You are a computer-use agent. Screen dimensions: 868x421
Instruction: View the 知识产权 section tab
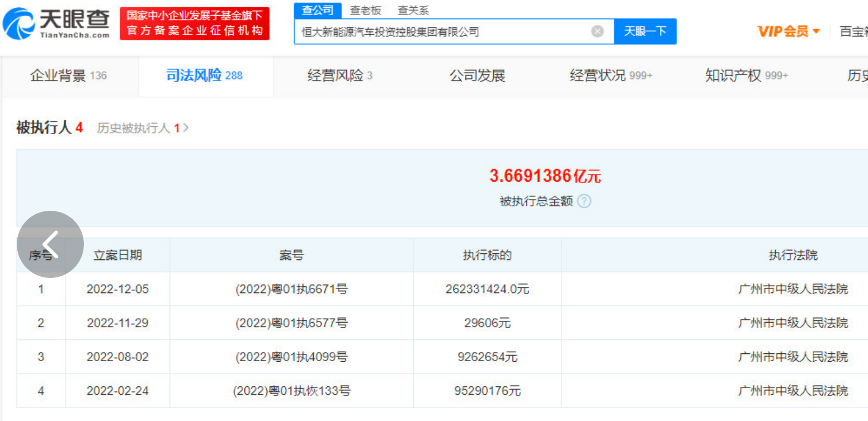pos(747,75)
